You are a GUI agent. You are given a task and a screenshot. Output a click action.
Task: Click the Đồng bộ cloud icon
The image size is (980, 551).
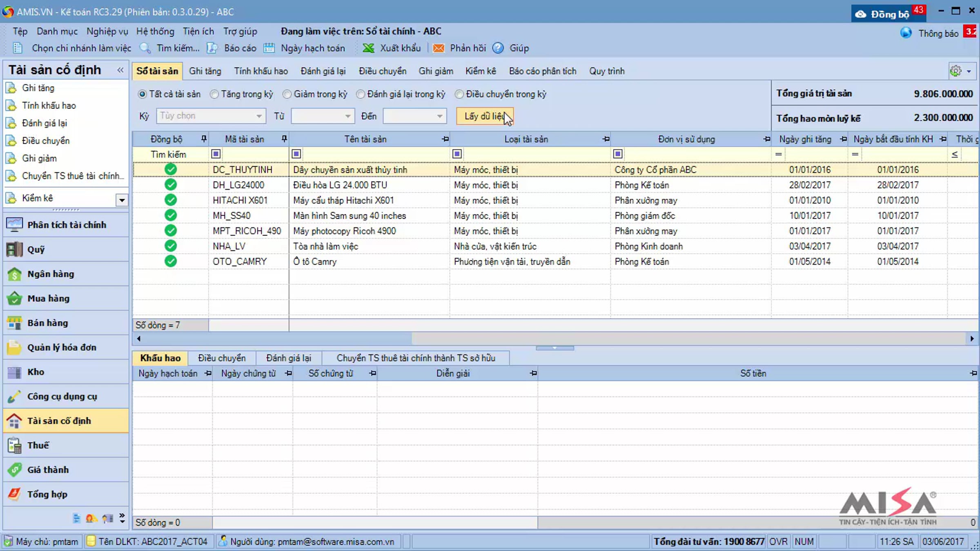860,14
